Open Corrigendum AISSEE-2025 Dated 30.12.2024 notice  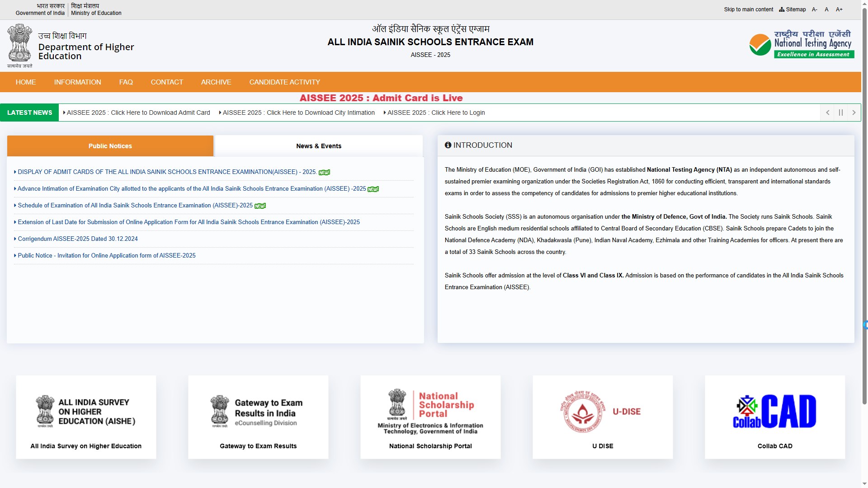[76, 239]
